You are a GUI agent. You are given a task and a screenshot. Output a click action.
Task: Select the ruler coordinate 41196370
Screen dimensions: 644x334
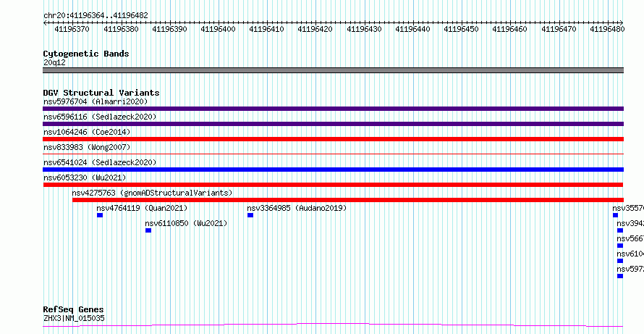[x=72, y=29]
